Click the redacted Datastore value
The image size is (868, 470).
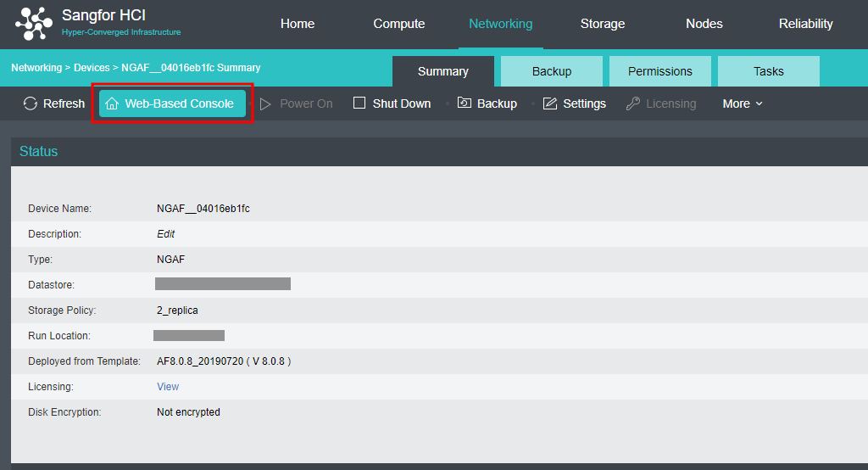coord(223,284)
